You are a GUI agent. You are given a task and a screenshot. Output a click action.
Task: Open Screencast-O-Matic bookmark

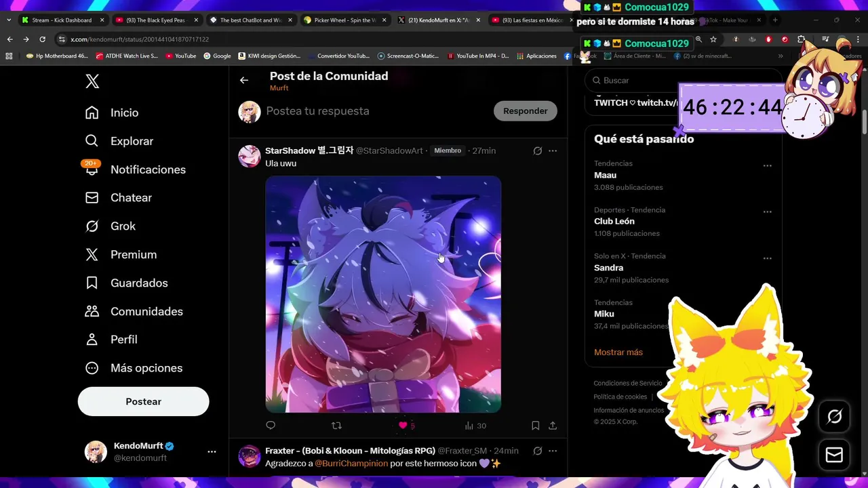point(408,56)
